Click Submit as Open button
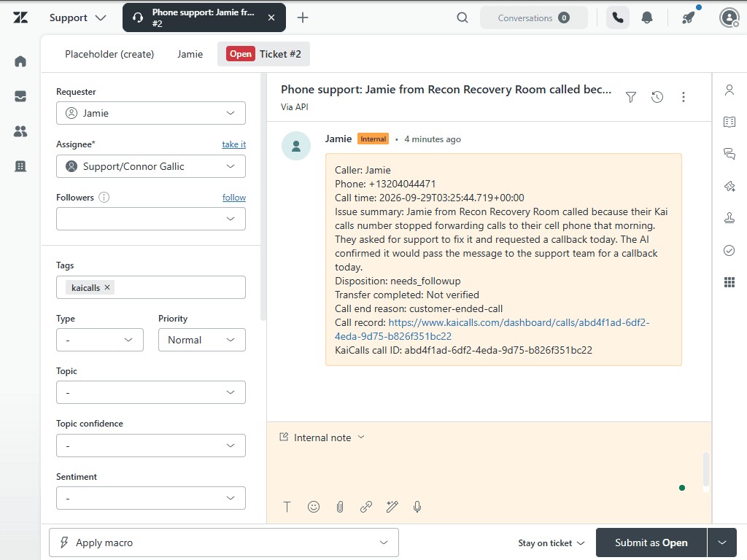 click(651, 542)
